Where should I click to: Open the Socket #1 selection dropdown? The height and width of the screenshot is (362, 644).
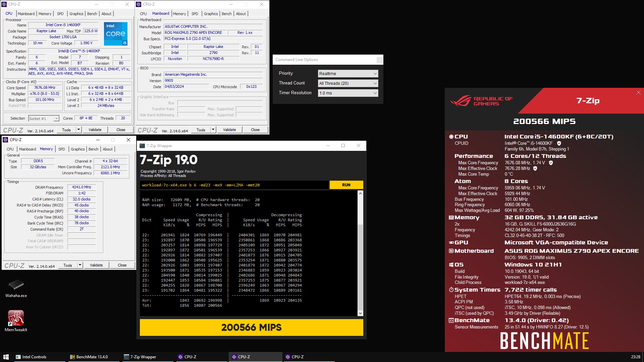point(44,119)
